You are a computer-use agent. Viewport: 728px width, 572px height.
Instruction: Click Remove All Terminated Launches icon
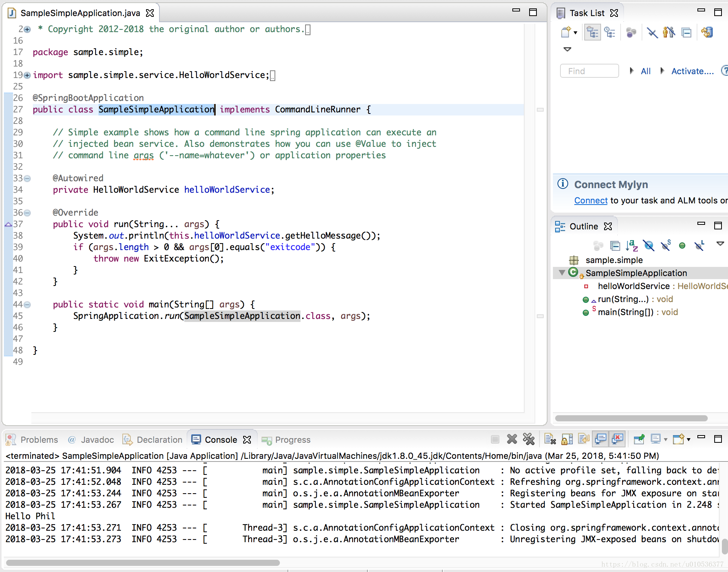click(529, 439)
